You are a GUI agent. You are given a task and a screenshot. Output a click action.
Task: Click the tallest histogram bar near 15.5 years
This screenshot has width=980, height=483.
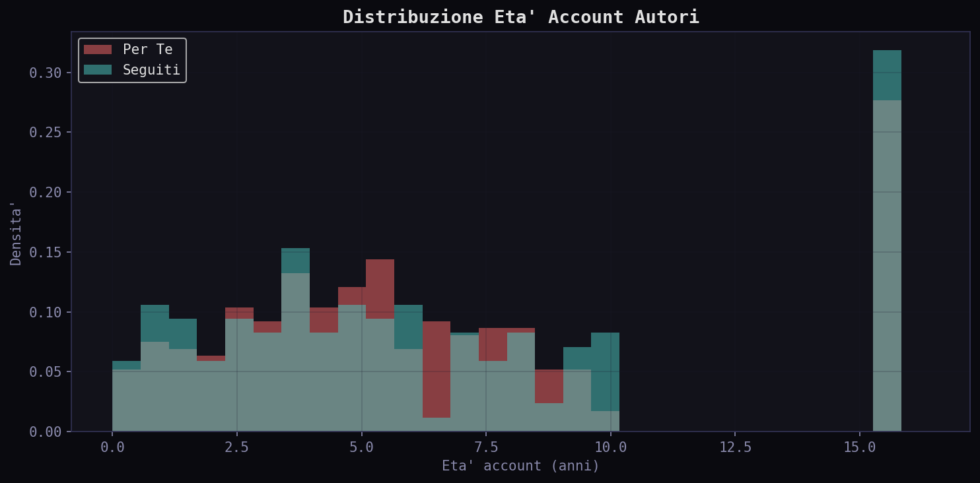coord(887,264)
